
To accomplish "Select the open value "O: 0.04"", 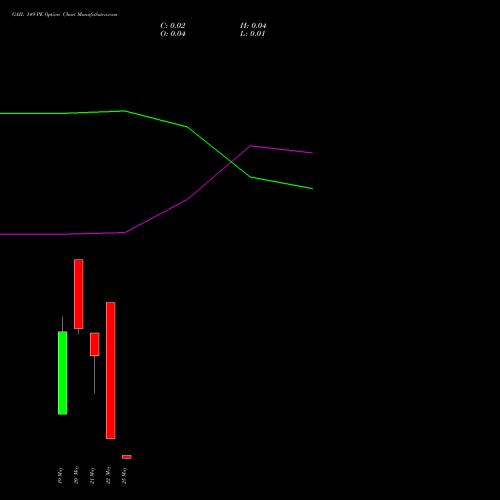I will (173, 34).
